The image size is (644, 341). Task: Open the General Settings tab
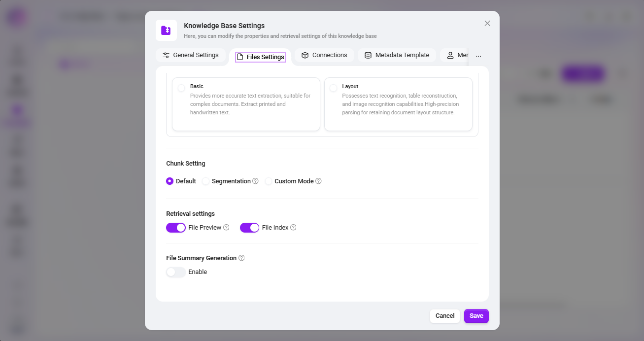[x=191, y=55]
